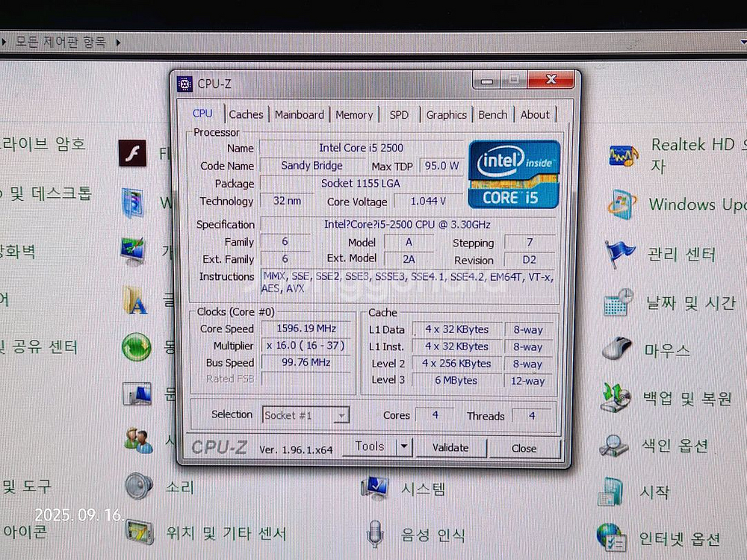Expand the Socket #1 selection dropdown
The image size is (747, 560).
click(x=341, y=415)
